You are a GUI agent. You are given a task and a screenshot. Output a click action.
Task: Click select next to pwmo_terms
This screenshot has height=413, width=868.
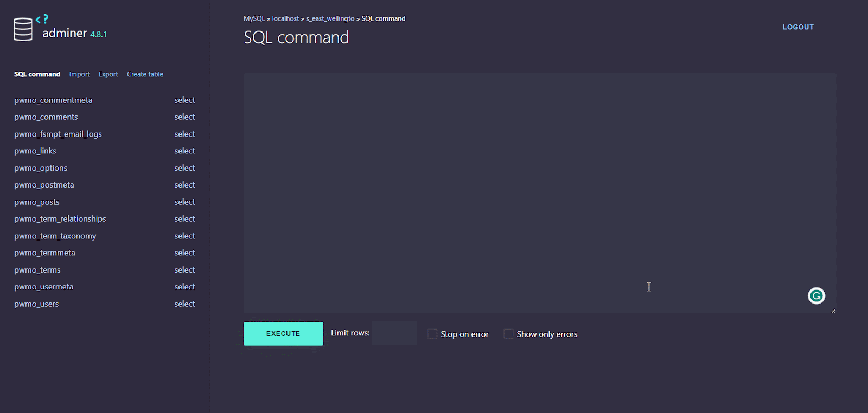tap(184, 270)
